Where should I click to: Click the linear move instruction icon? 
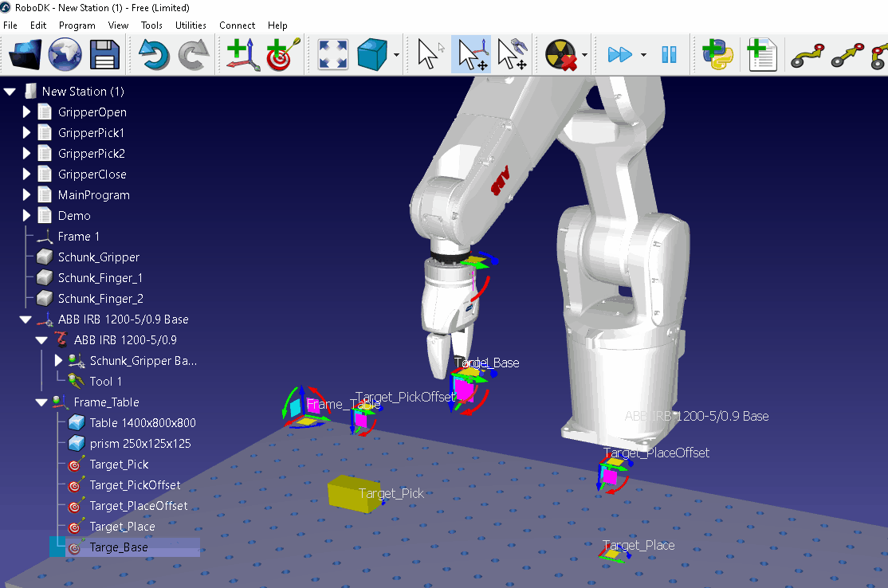point(848,55)
